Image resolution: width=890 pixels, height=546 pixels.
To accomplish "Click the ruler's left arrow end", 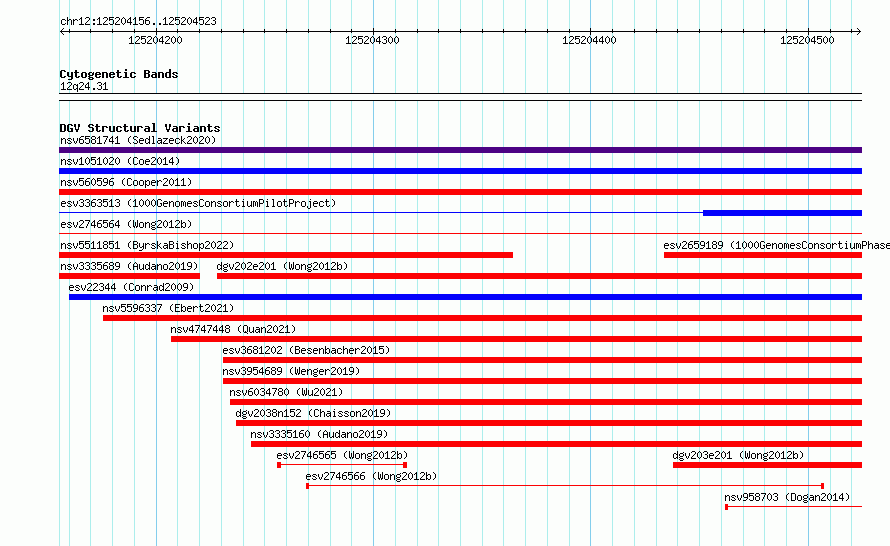I will coord(62,31).
